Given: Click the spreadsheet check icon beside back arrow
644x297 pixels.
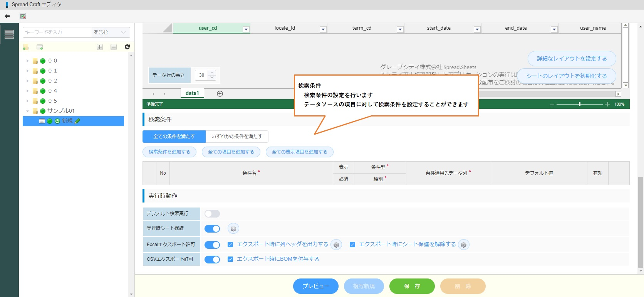Looking at the screenshot, I should pos(23,16).
